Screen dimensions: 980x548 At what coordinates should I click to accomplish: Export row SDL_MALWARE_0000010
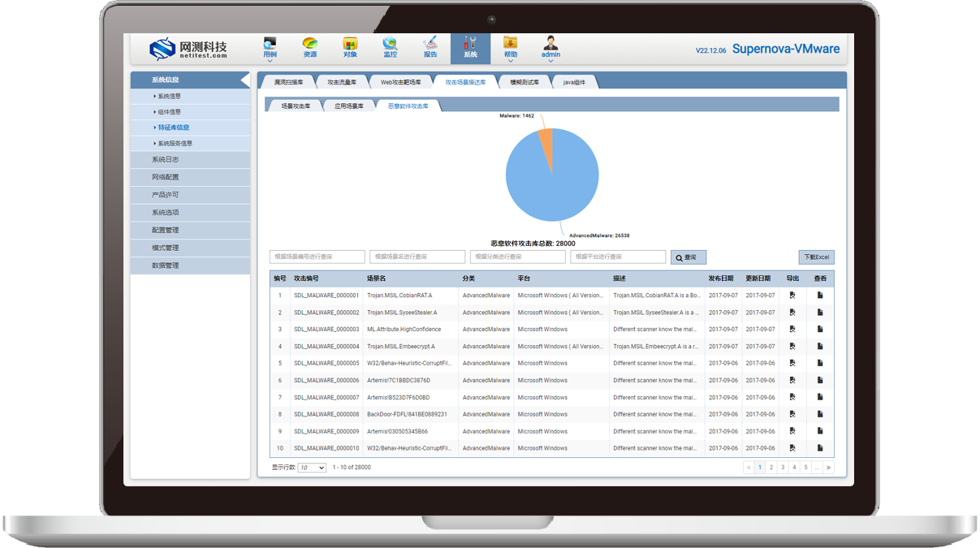tap(792, 448)
